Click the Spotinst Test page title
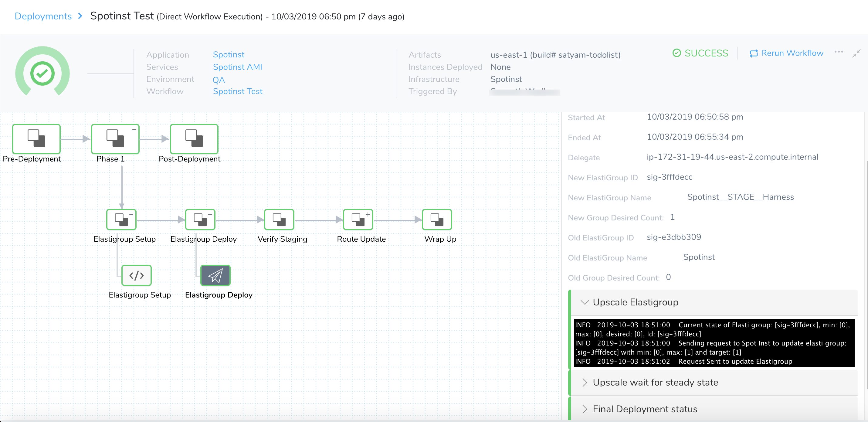The height and width of the screenshot is (422, 868). pos(122,16)
